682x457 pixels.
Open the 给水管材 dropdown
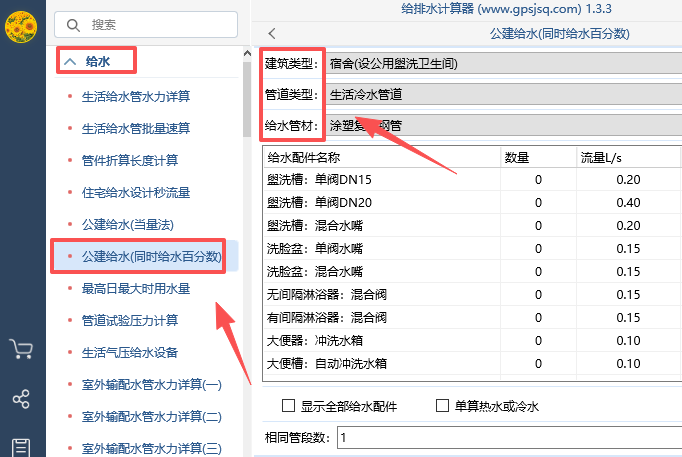tap(500, 127)
